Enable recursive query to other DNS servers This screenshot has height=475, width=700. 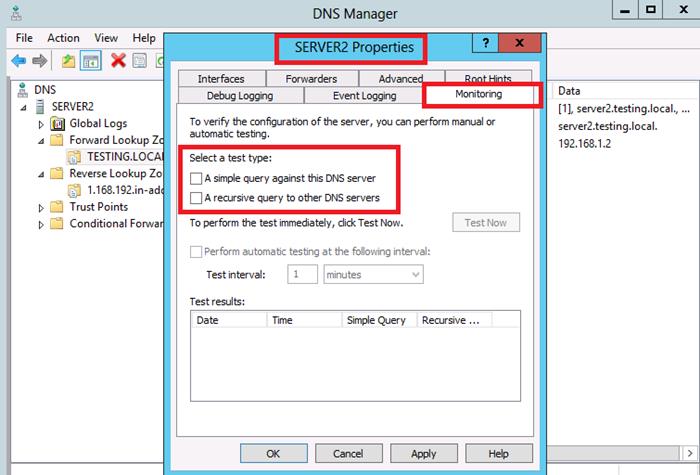click(x=196, y=198)
